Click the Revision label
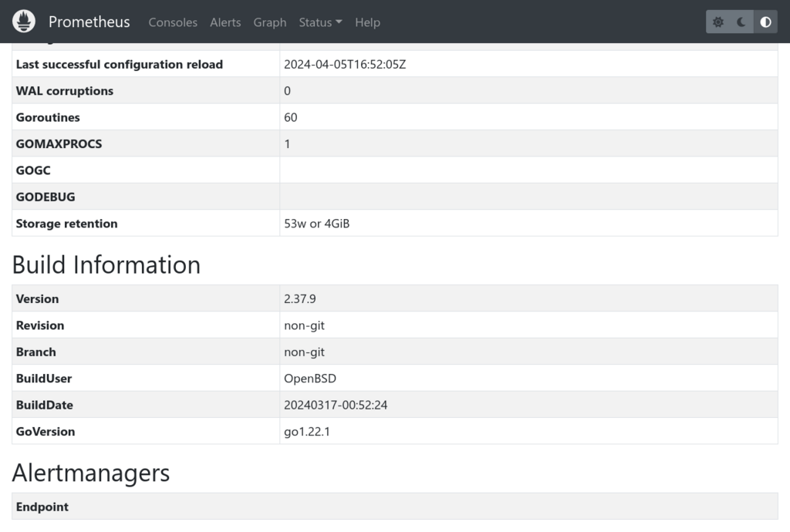 (x=40, y=325)
